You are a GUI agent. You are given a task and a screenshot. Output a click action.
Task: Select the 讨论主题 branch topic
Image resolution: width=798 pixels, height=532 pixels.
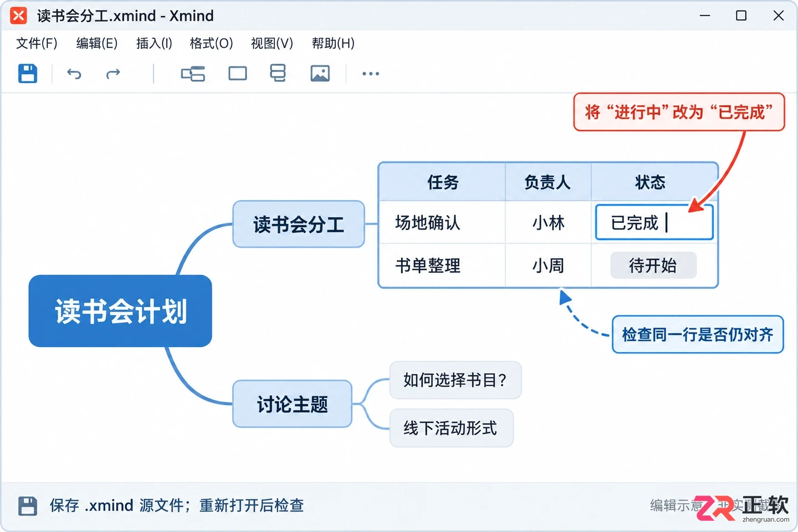pyautogui.click(x=292, y=404)
